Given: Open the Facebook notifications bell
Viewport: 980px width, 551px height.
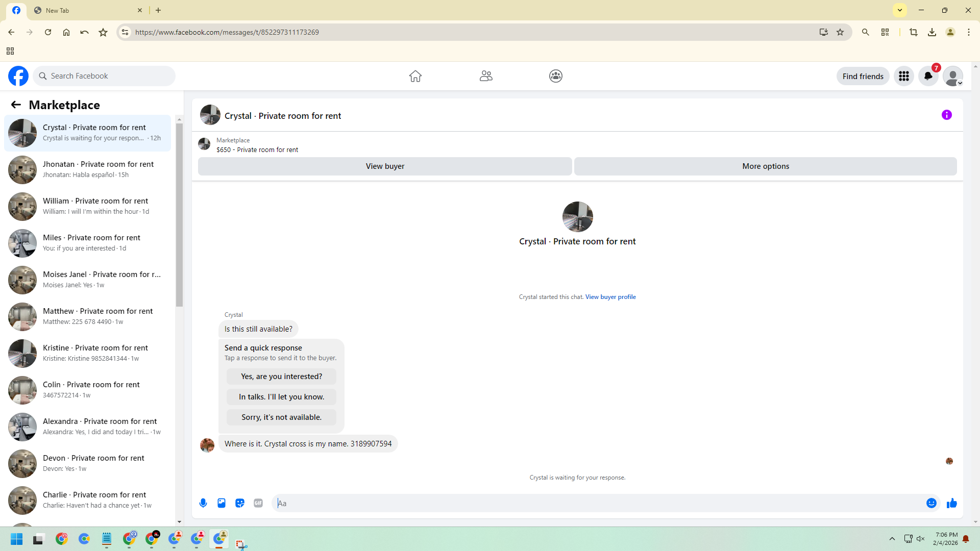Looking at the screenshot, I should 928,76.
